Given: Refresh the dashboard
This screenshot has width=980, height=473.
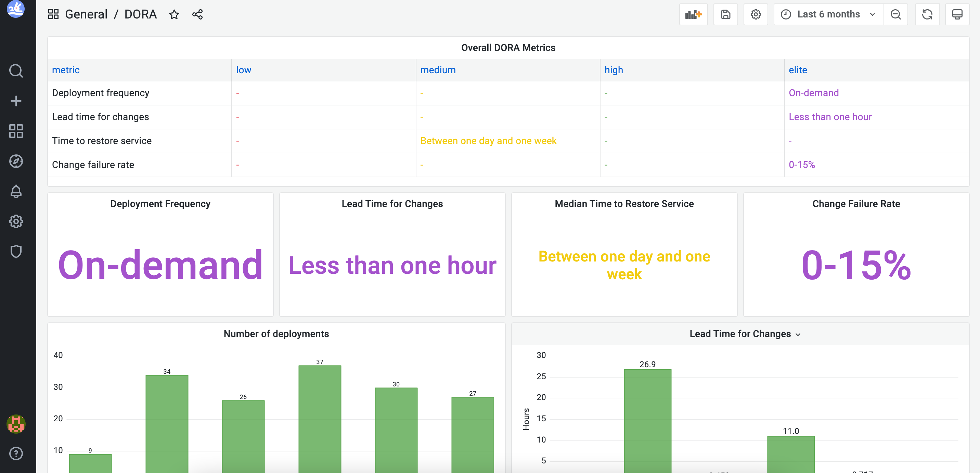Looking at the screenshot, I should (x=927, y=14).
